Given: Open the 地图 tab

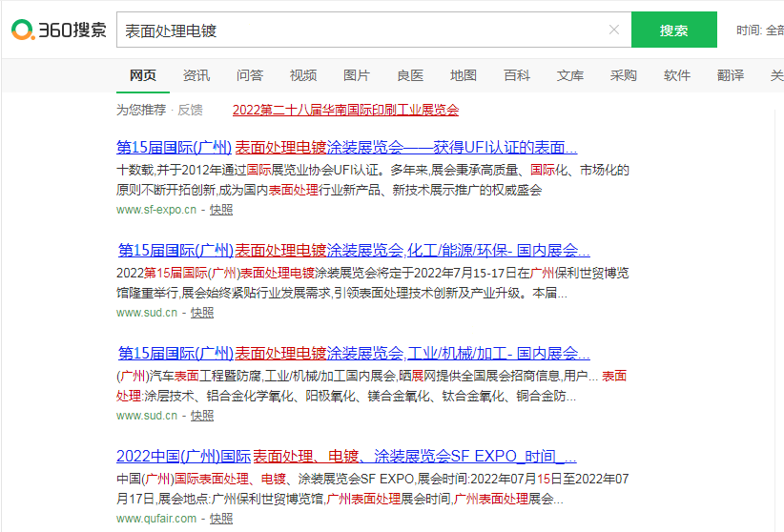Looking at the screenshot, I should point(464,75).
